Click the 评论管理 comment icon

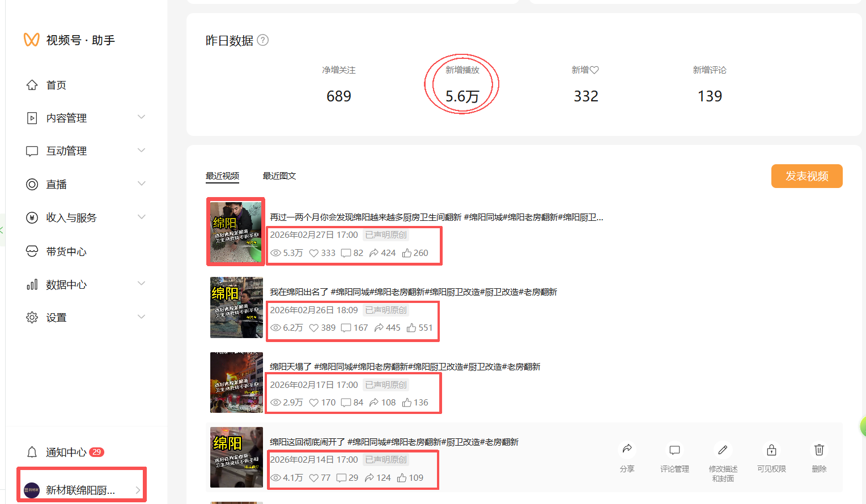(x=674, y=450)
